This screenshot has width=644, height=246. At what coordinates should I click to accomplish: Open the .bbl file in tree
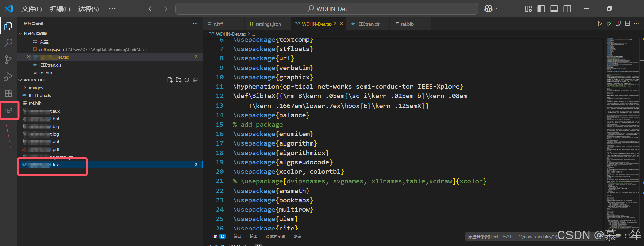click(110, 119)
